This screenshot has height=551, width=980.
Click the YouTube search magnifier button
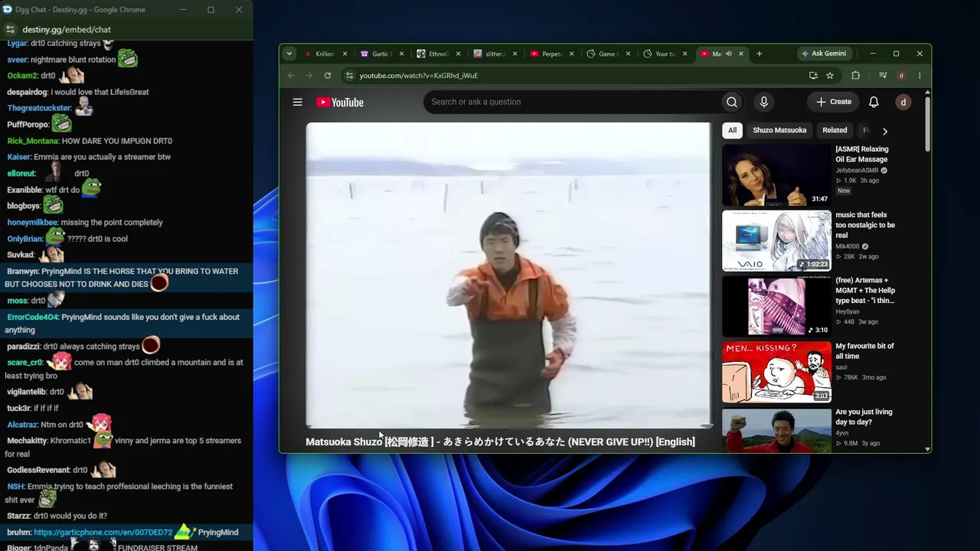coord(732,102)
